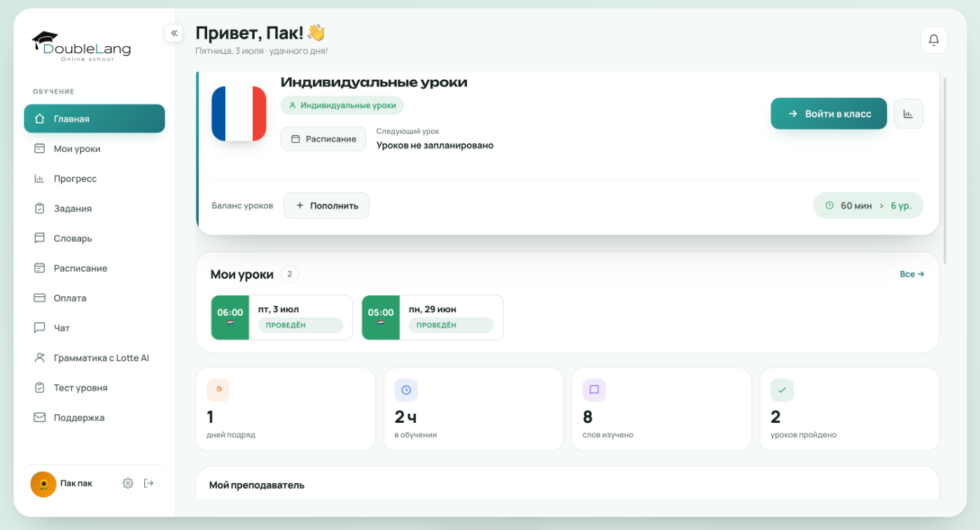Viewport: 980px width, 530px height.
Task: Click the 05:00 time badge
Action: tap(381, 318)
